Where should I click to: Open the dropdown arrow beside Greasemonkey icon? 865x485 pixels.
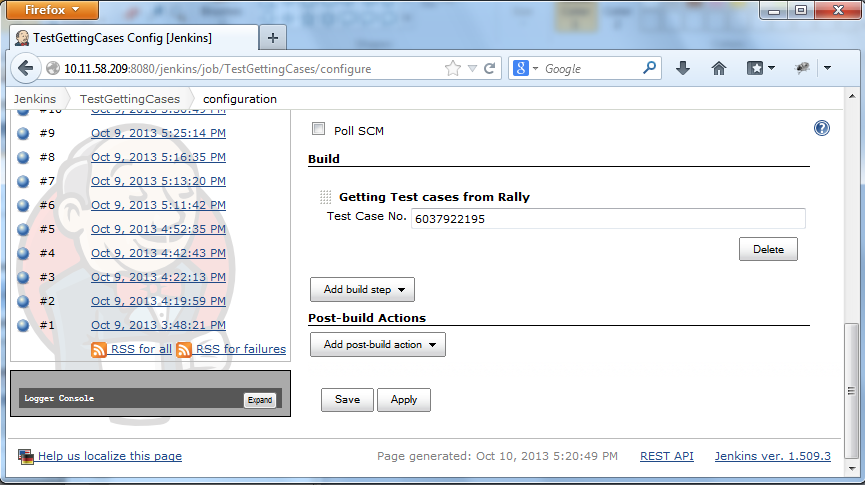827,68
